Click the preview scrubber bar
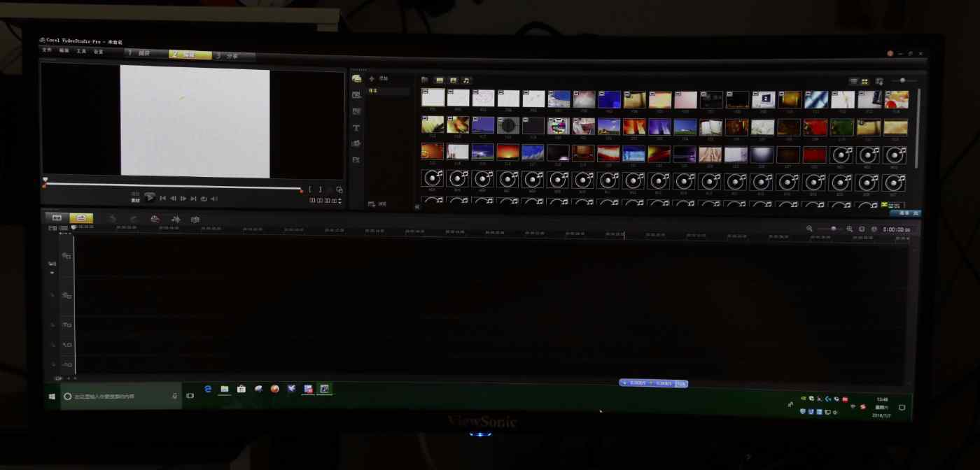The width and height of the screenshot is (980, 470). point(173,187)
